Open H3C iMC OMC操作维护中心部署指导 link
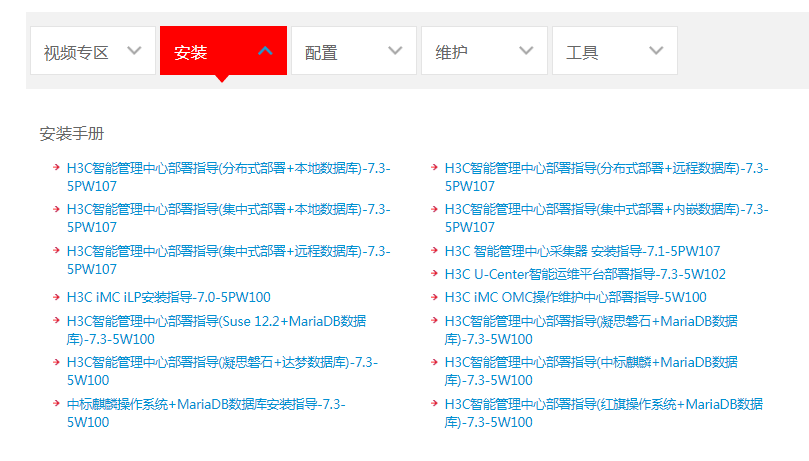This screenshot has height=461, width=809. point(575,297)
